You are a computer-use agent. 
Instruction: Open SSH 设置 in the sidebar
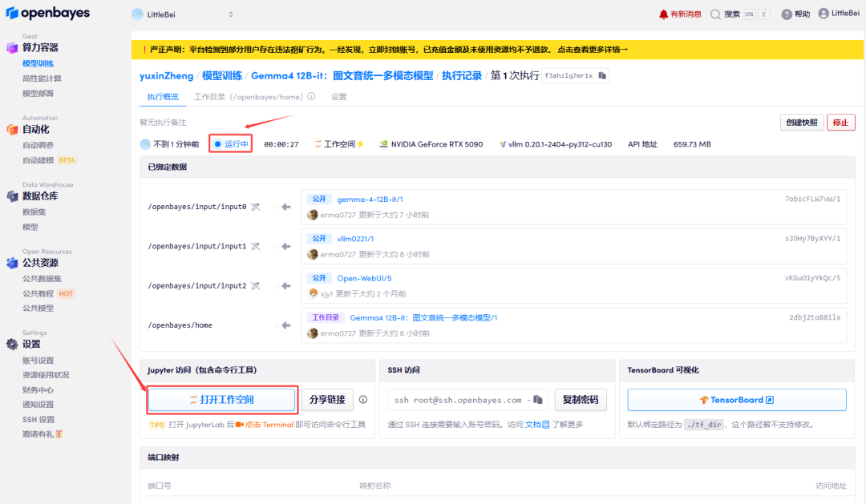(x=38, y=420)
